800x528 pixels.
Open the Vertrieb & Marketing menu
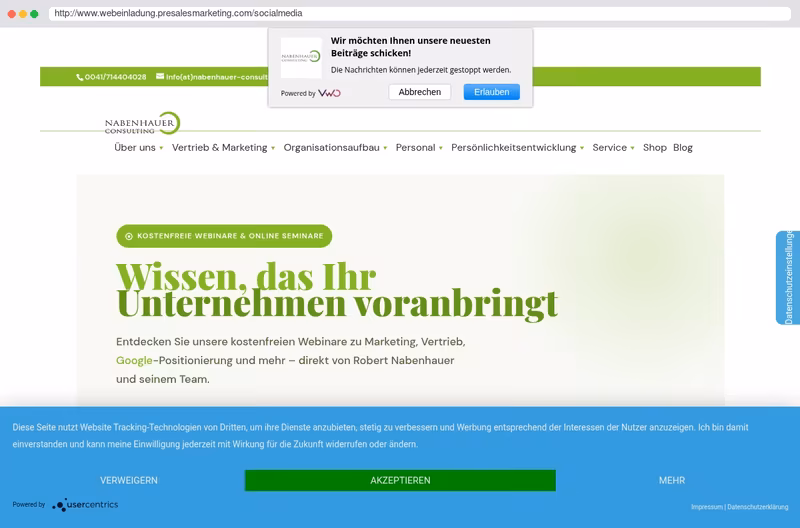click(219, 147)
